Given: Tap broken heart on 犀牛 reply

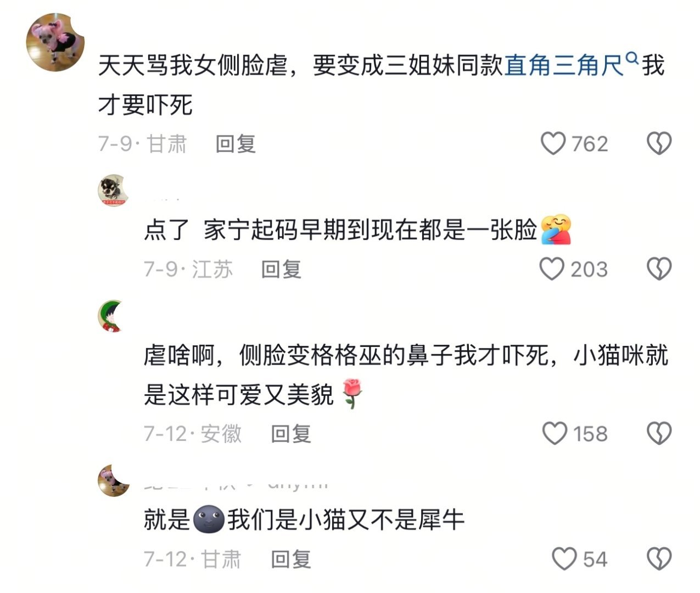Looking at the screenshot, I should click(659, 559).
